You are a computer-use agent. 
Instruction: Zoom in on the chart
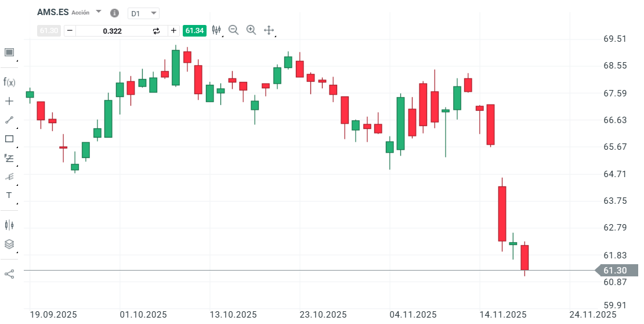251,30
